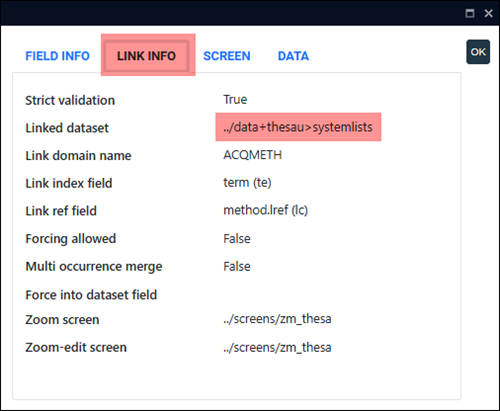Click the ACQMETH link domain name value
This screenshot has width=500, height=411.
coord(252,155)
